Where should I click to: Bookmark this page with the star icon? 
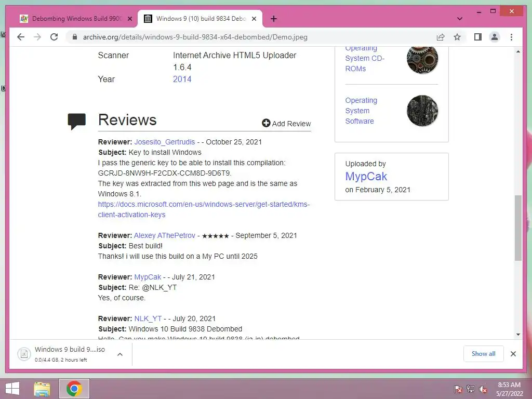coord(457,37)
